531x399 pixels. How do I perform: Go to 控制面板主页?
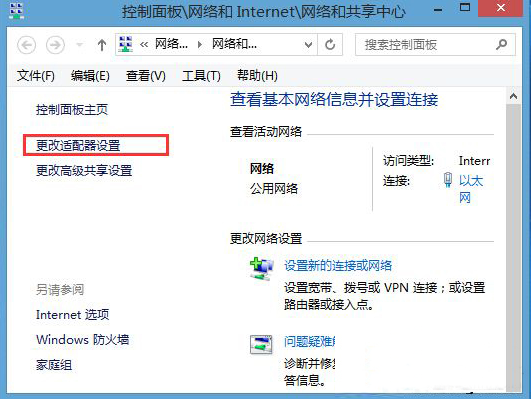(72, 110)
